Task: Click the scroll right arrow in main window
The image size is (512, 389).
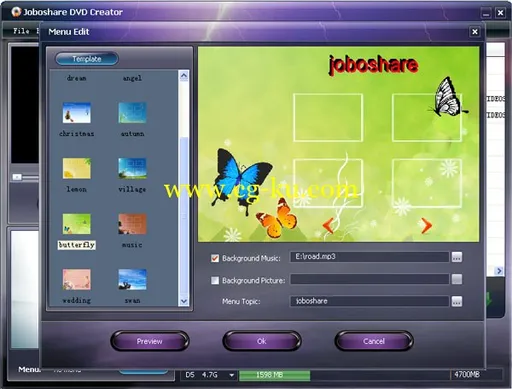Action: point(499,271)
